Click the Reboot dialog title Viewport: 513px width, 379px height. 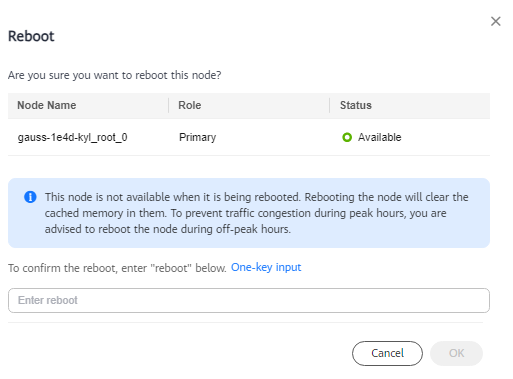pyautogui.click(x=31, y=36)
